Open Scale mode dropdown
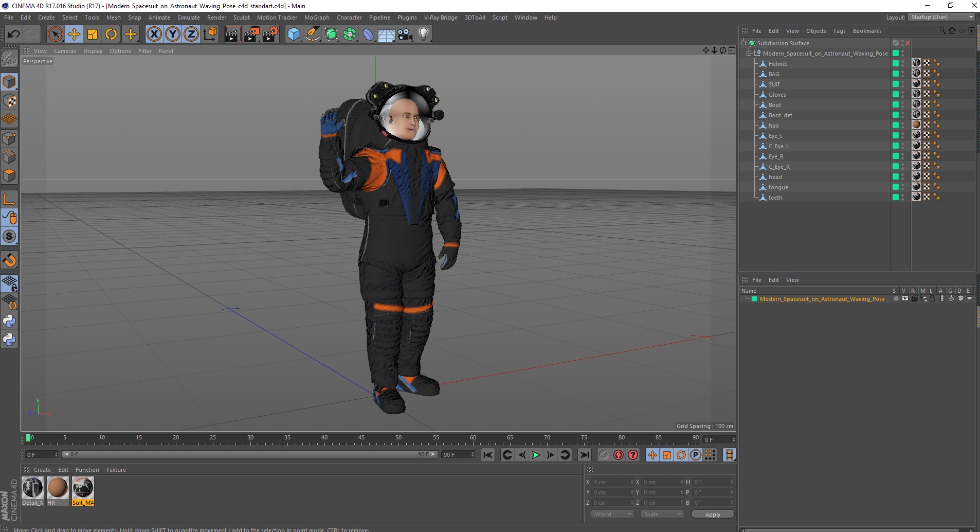Image resolution: width=980 pixels, height=532 pixels. [x=662, y=514]
